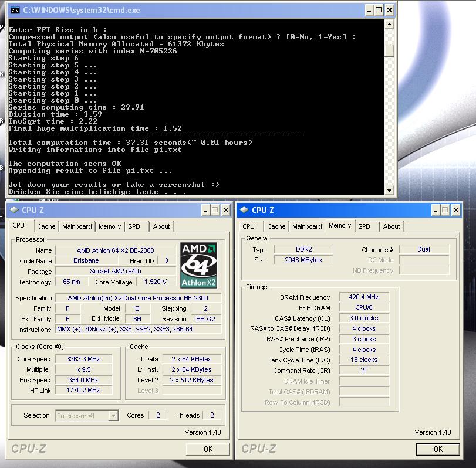The image size is (476, 468).
Task: Click Multiplier value x 9.5
Action: tap(83, 369)
